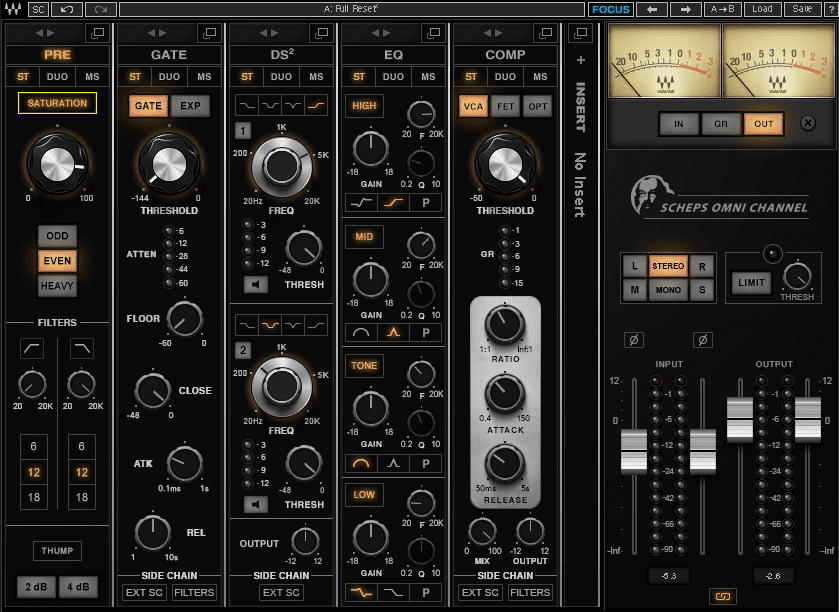Image resolution: width=839 pixels, height=612 pixels.
Task: Enable the LIMIT button
Action: [x=751, y=282]
